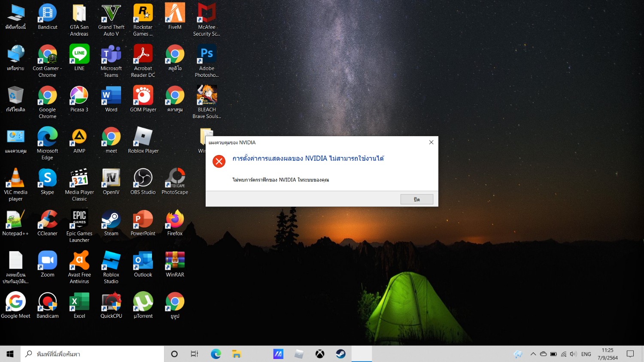Open the Windows Start menu

click(x=10, y=354)
